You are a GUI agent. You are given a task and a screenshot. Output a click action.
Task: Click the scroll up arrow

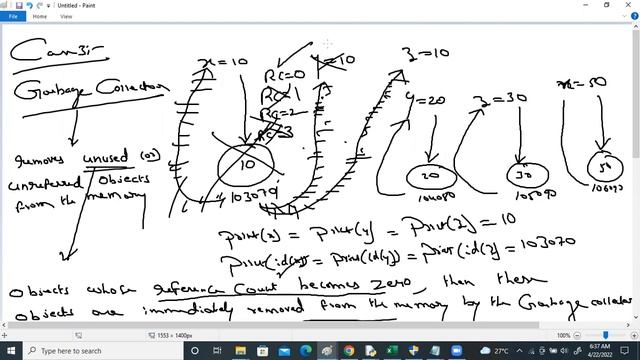[636, 26]
